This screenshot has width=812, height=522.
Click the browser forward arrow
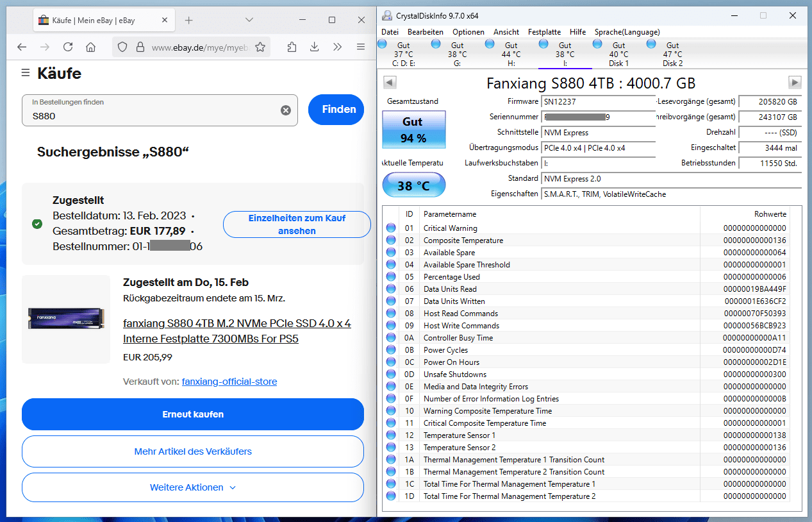45,47
